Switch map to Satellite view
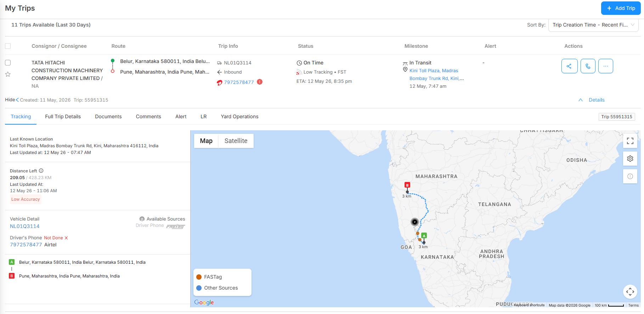Image resolution: width=644 pixels, height=314 pixels. coord(236,141)
